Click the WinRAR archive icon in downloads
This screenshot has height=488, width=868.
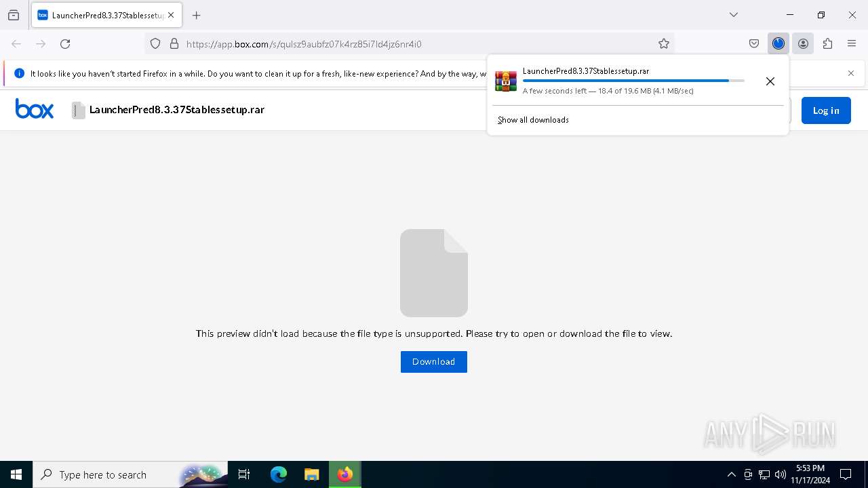[x=506, y=81]
